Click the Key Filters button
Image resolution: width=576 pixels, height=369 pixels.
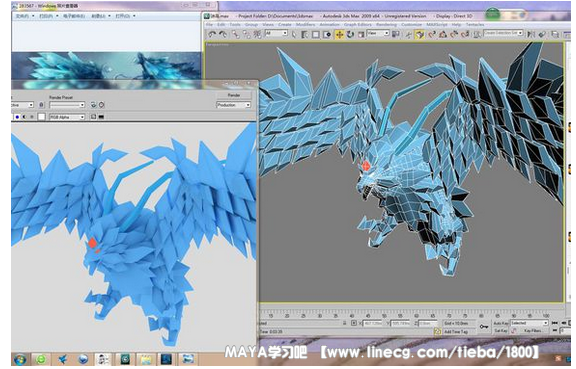(533, 331)
